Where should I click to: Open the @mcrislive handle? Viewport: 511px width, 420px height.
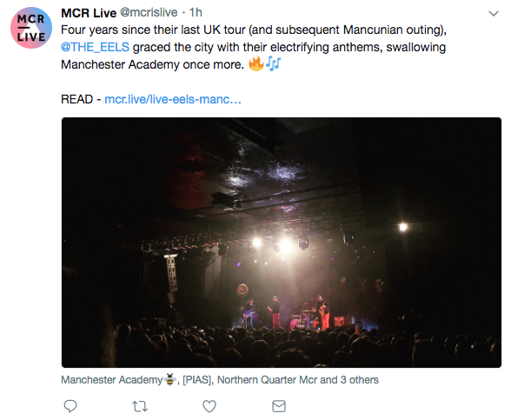click(149, 13)
